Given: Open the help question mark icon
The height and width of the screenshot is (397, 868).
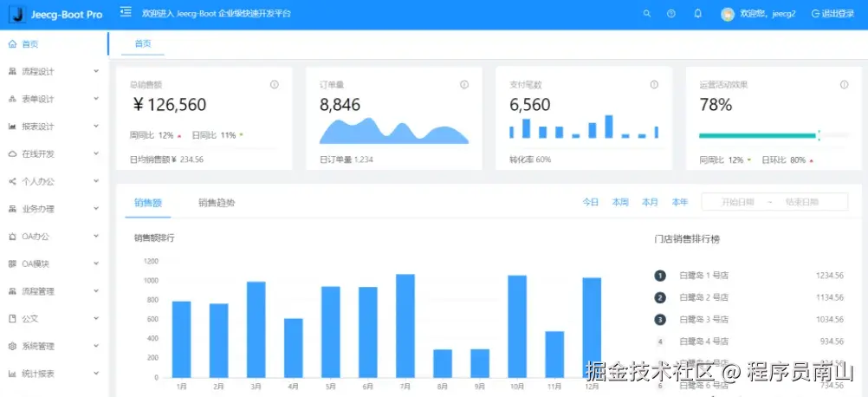Looking at the screenshot, I should (671, 14).
